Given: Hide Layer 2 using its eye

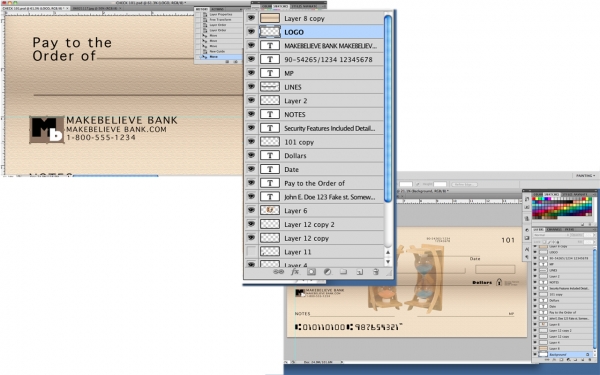Looking at the screenshot, I should 251,100.
